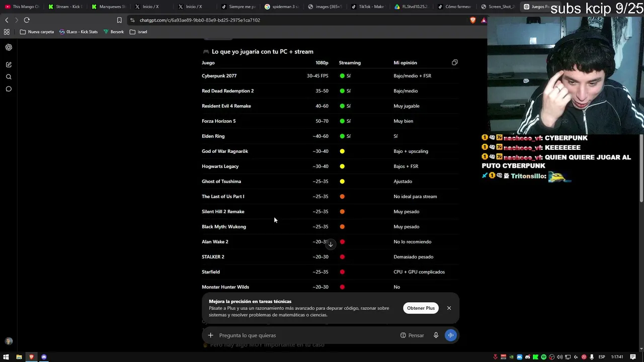Open the Nueva carpeta bookmark folder
644x362 pixels.
pos(37,32)
